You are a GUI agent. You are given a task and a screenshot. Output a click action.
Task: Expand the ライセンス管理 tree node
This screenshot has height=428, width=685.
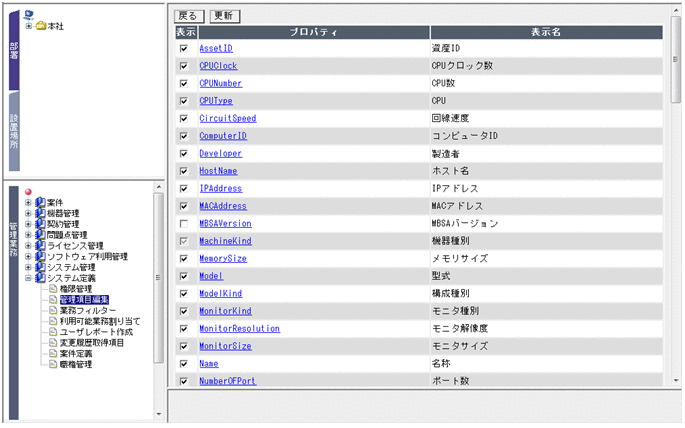[28, 245]
